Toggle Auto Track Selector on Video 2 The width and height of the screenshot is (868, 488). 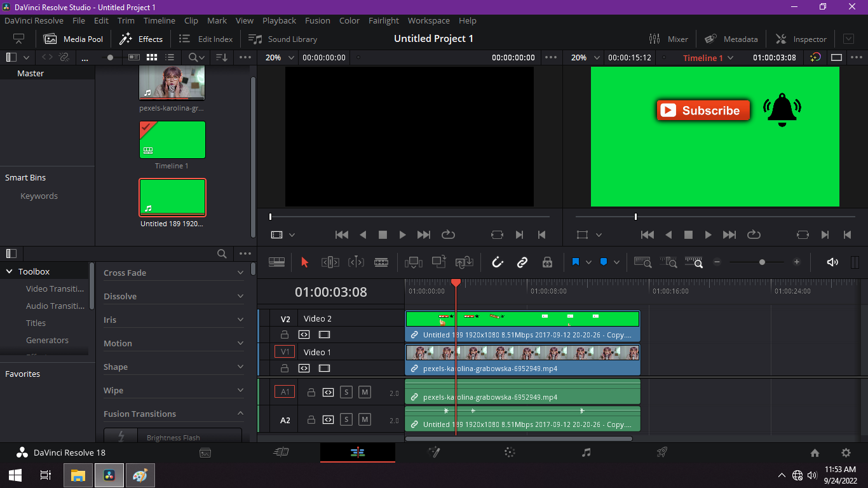[304, 334]
